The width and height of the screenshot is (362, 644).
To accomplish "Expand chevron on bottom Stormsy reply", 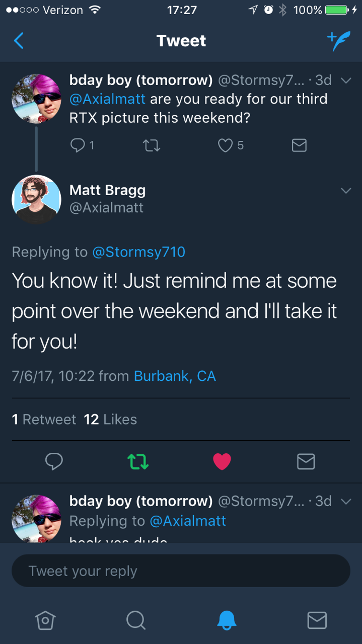I will click(345, 501).
